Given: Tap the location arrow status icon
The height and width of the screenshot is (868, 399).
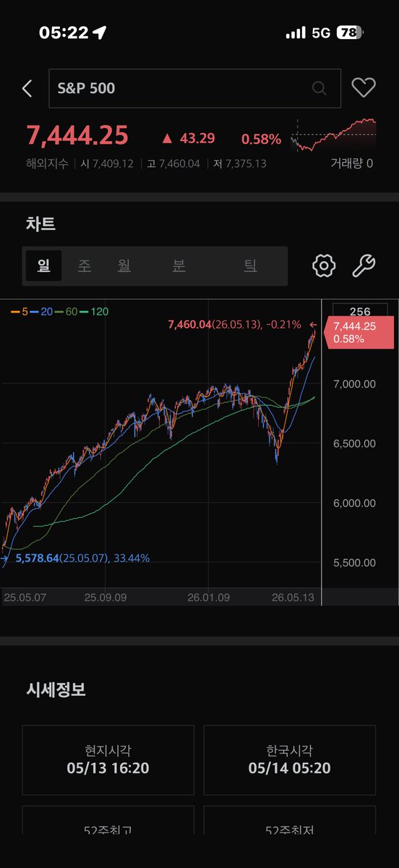Looking at the screenshot, I should coord(100,33).
